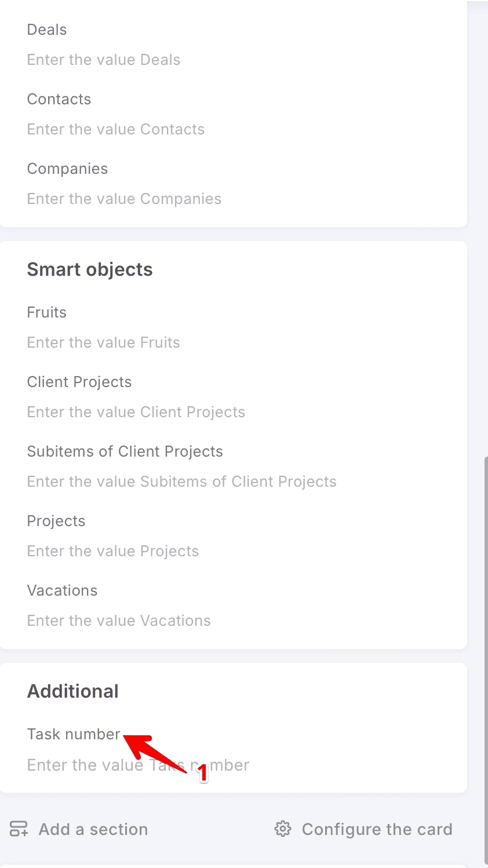Screen dimensions: 488x868
Task: Focus the 'Enter the value Projects' field
Action: (113, 551)
